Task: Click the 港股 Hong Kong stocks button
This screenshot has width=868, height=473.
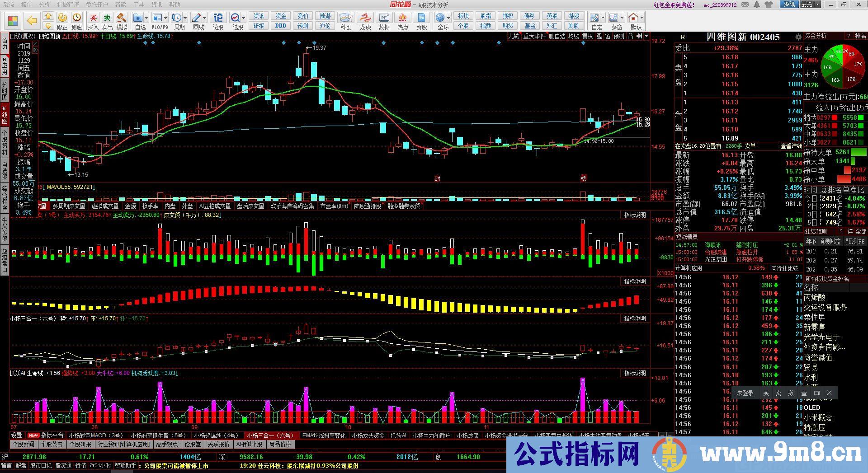Action: pyautogui.click(x=574, y=16)
